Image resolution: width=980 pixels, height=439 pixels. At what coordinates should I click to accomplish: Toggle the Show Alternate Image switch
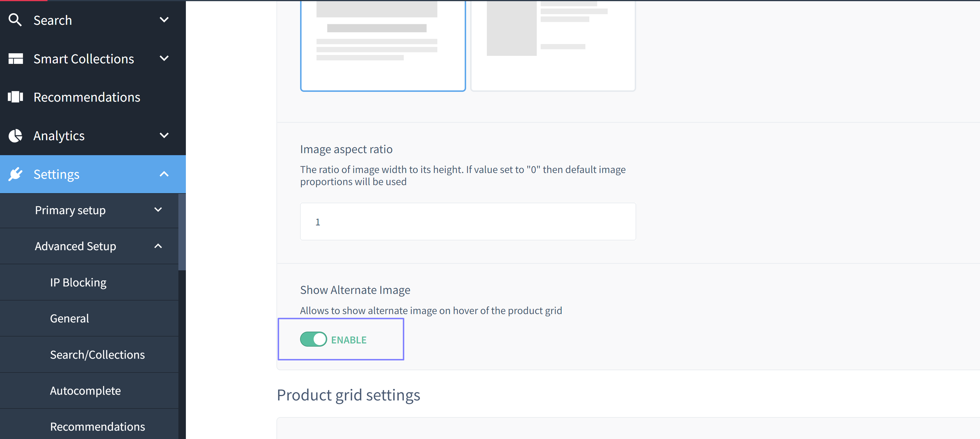pos(313,339)
